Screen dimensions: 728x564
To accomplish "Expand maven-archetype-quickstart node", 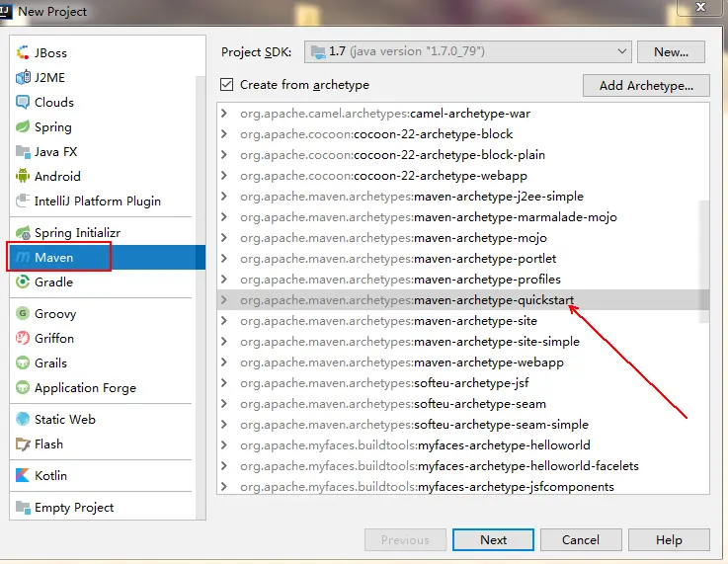I will [224, 300].
